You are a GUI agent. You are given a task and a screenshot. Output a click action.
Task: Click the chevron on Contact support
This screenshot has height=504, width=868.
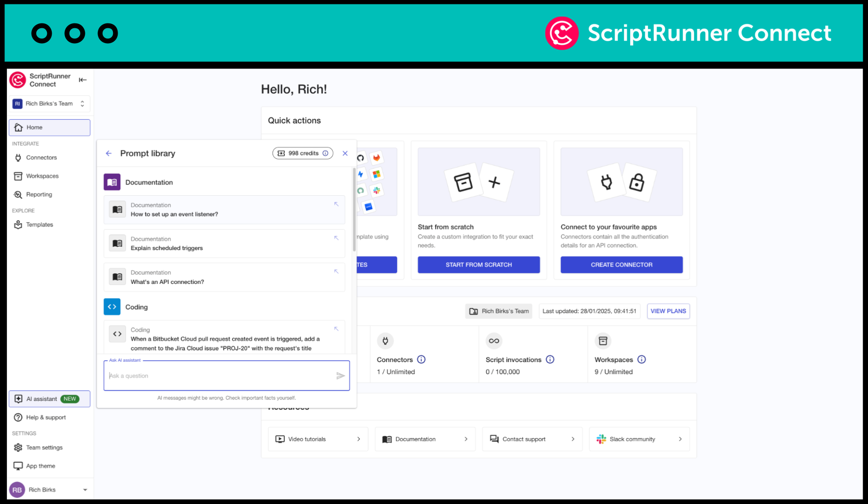(573, 439)
